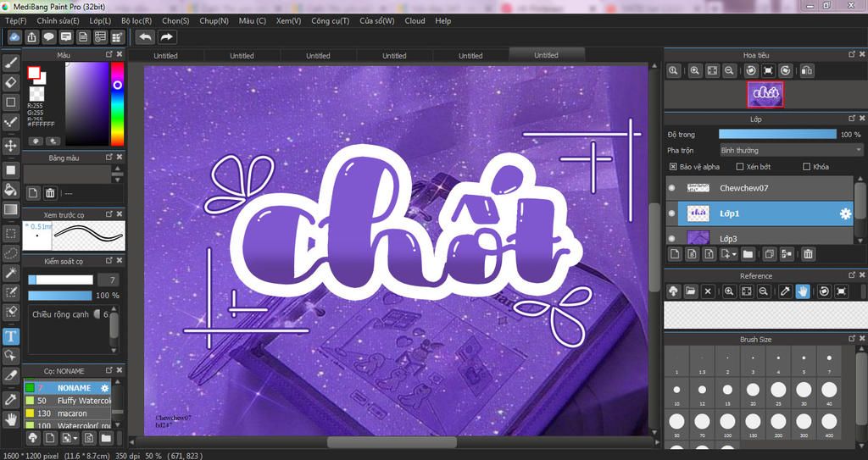Zoom in using the navigator panel
Viewport: 868px width, 460px height.
tap(695, 70)
